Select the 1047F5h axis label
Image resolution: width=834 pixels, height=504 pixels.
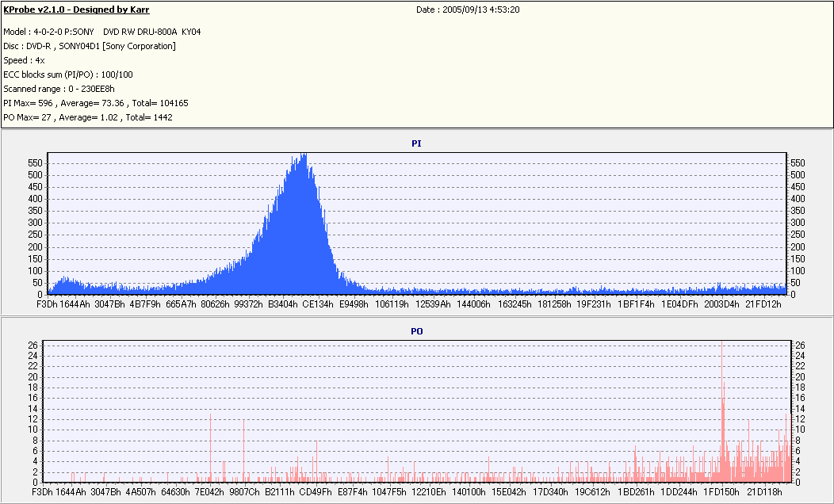[x=389, y=492]
